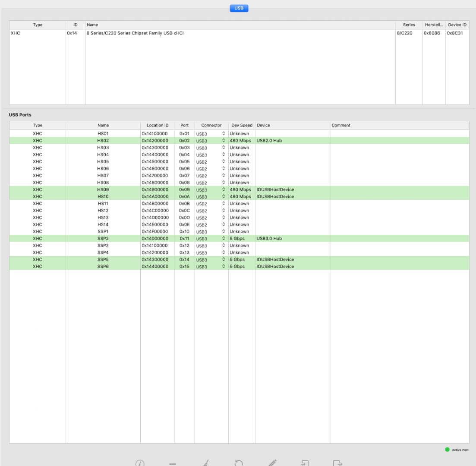Click the green Active Port legend dot
Screen dimensions: 476x466
point(447,450)
